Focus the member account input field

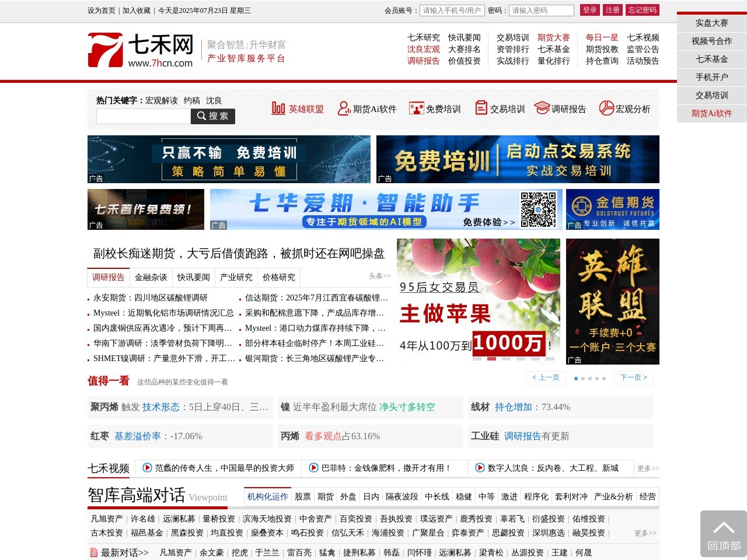[452, 10]
